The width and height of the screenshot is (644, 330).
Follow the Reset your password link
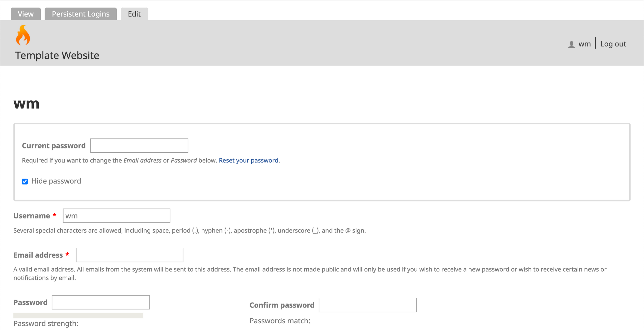pos(248,160)
